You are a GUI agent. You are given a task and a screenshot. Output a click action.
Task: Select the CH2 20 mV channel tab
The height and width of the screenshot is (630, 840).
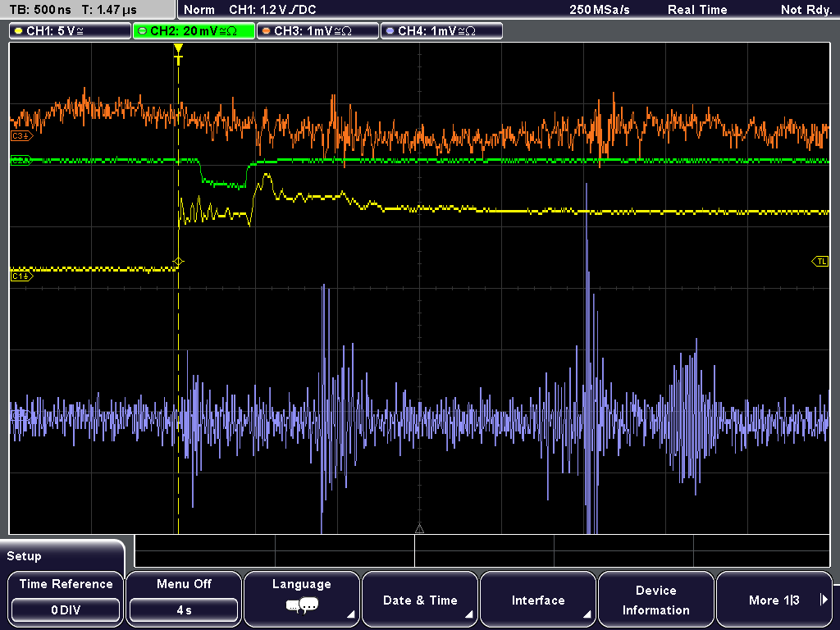click(x=194, y=31)
